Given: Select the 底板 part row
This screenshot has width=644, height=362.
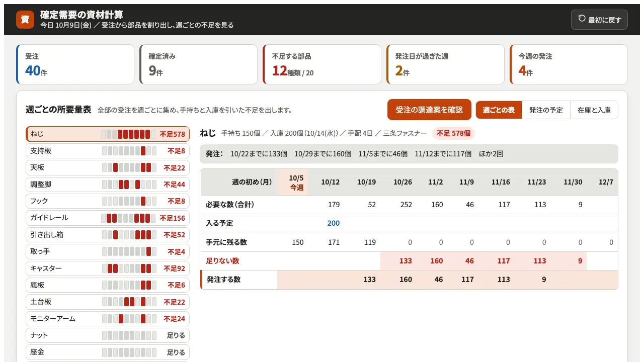Looking at the screenshot, I should (108, 285).
